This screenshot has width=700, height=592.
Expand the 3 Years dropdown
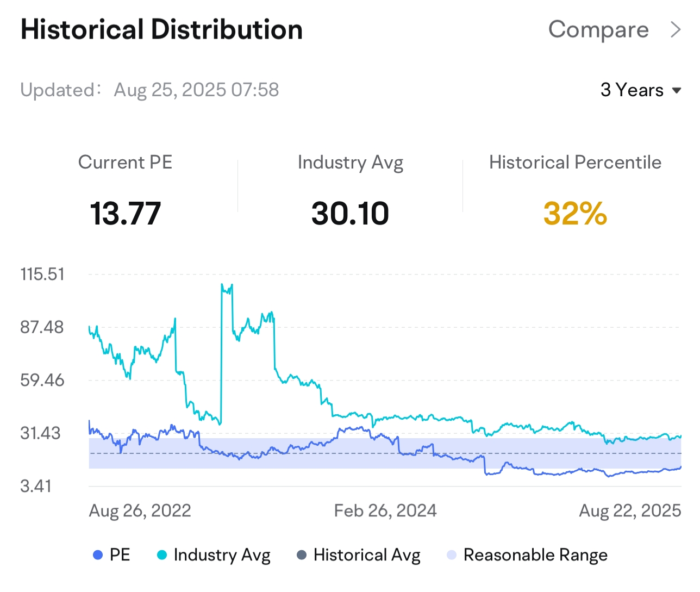click(632, 90)
